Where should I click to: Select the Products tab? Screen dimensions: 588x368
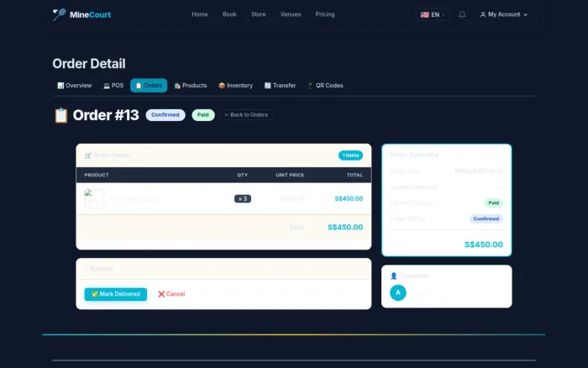click(191, 86)
